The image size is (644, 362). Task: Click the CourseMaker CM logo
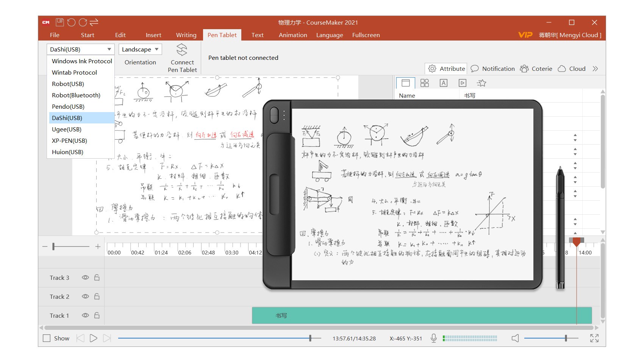[x=46, y=22]
